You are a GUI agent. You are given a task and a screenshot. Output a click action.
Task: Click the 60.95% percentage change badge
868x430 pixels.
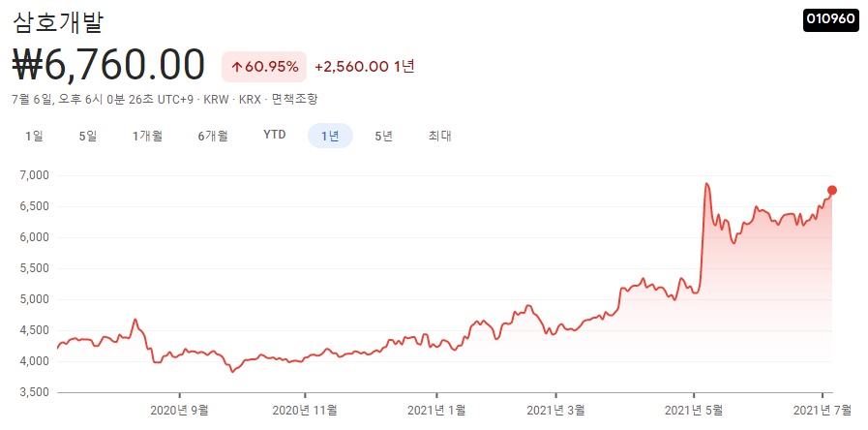click(264, 67)
